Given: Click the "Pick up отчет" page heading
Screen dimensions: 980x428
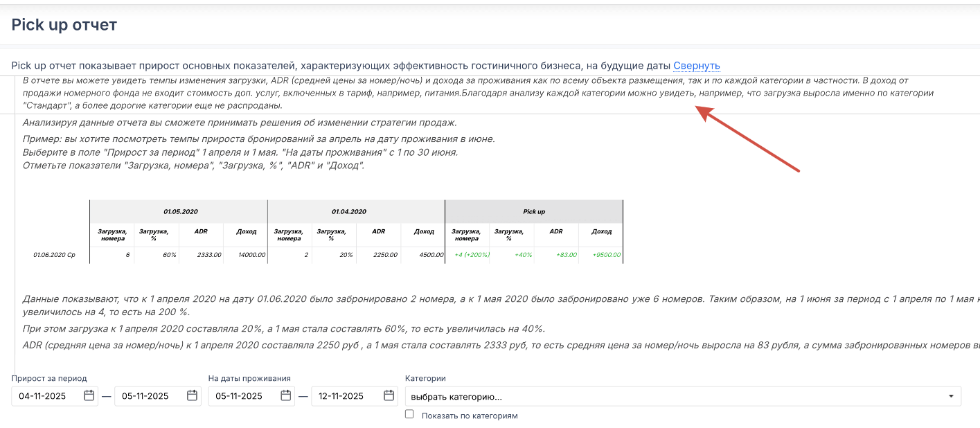Looking at the screenshot, I should [x=64, y=25].
